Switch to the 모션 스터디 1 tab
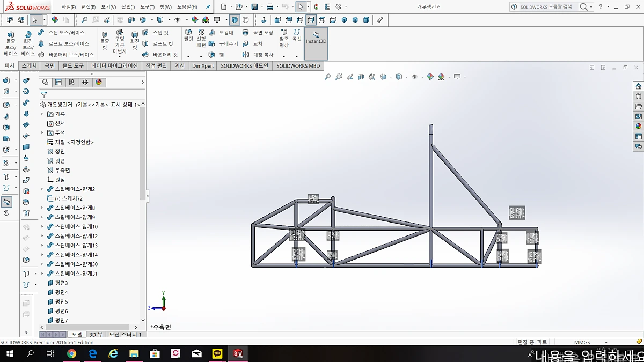The image size is (644, 362). (125, 335)
